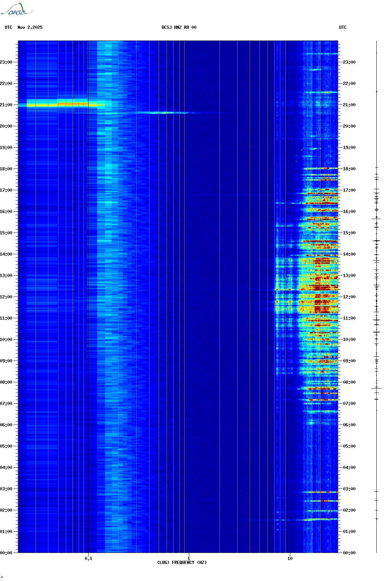Click the date text Nov 2,2025
Viewport: 392px width, 581px height.
coord(30,27)
